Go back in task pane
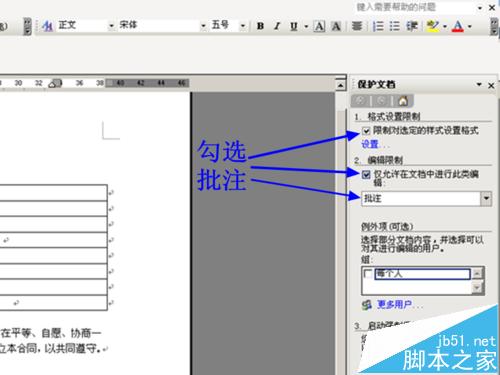 360,100
